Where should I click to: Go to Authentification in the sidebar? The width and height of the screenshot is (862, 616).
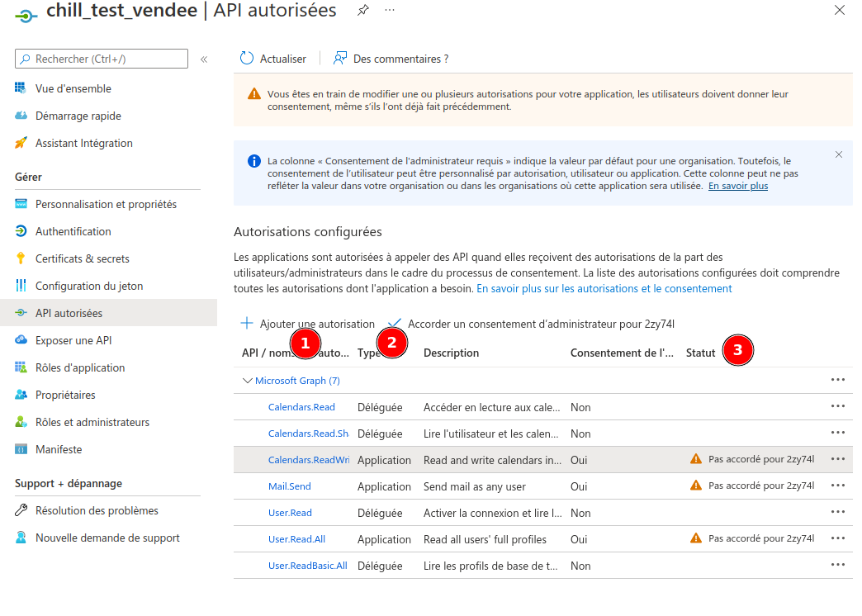(x=73, y=231)
